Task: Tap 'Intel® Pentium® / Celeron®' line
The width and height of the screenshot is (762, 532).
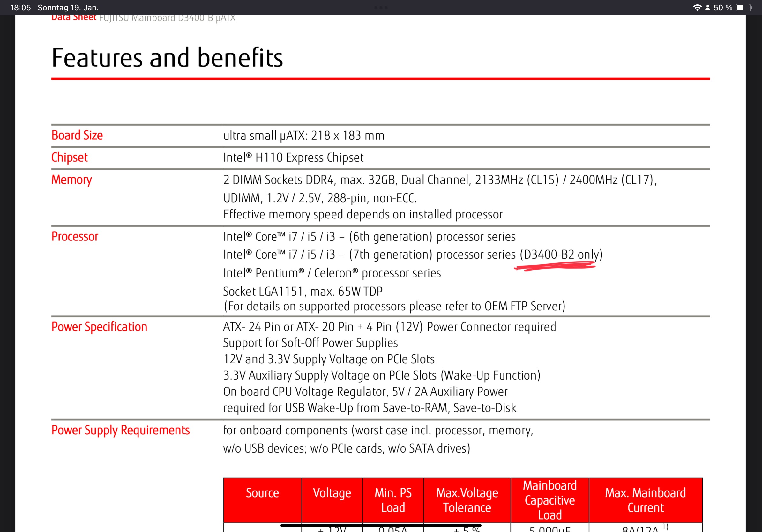Action: coord(332,273)
